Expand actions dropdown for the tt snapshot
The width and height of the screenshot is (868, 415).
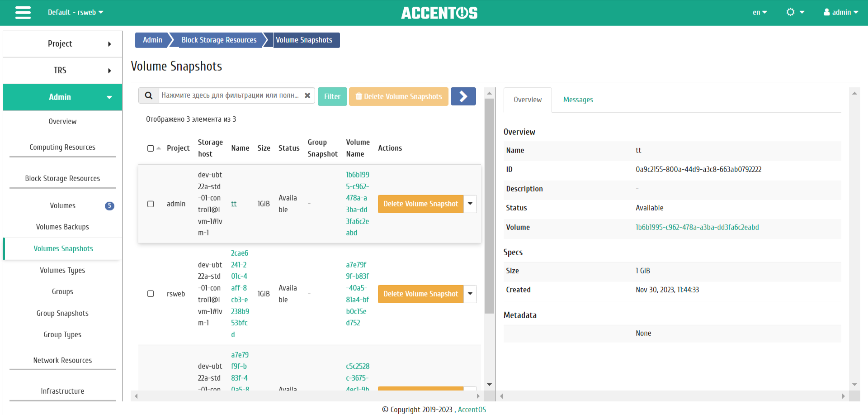470,204
